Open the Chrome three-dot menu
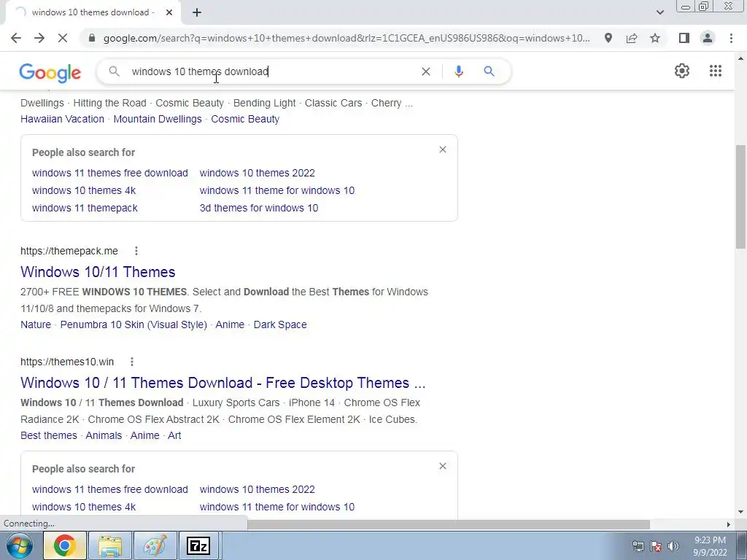This screenshot has width=747, height=560. 731,38
